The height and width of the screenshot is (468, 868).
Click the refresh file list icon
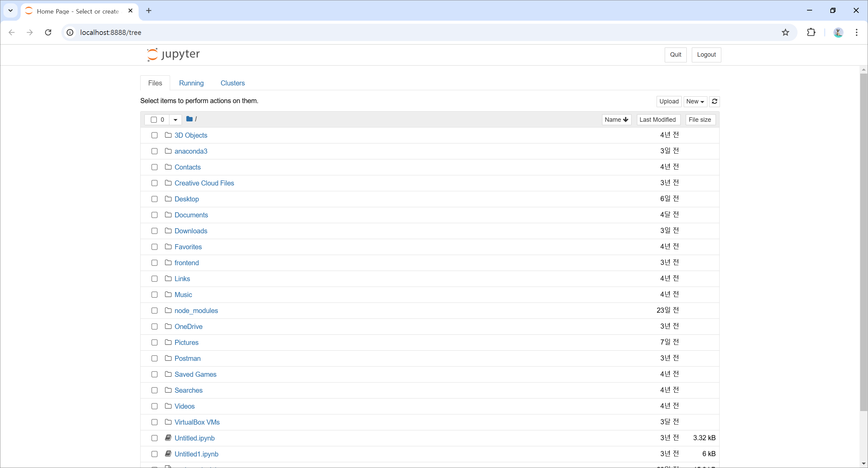pos(715,101)
